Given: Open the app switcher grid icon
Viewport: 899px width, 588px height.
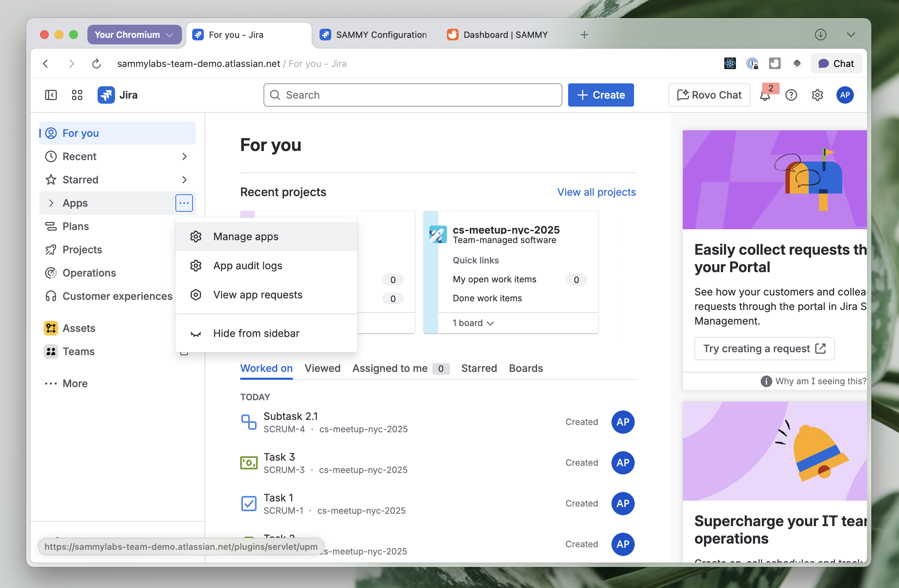Looking at the screenshot, I should click(x=77, y=95).
